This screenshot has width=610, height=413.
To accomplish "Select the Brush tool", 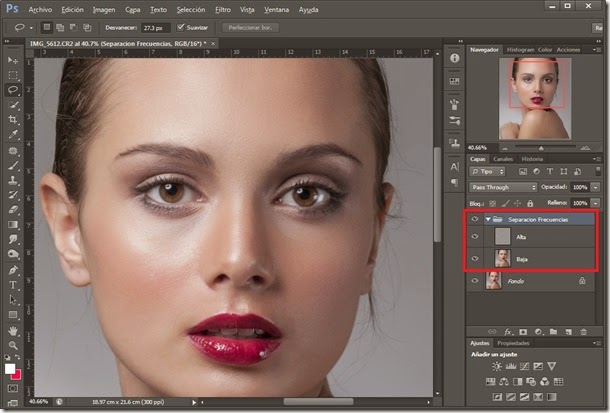I will [13, 165].
